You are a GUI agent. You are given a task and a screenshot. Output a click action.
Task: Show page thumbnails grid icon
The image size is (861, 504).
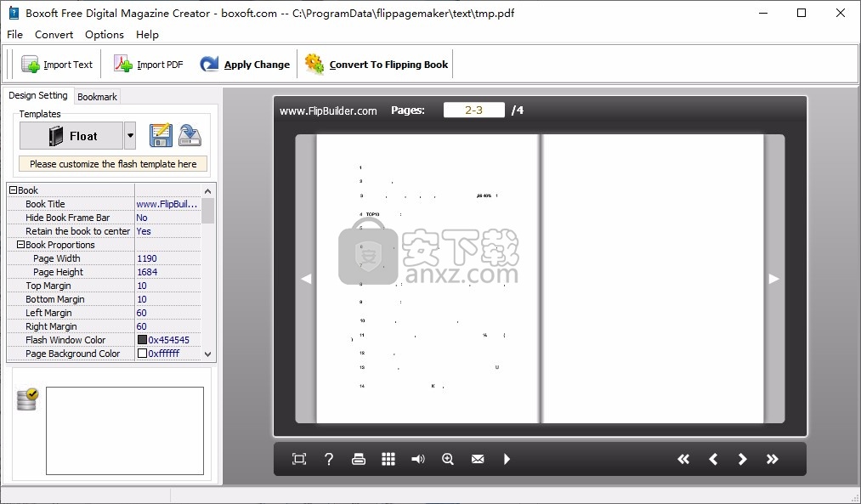pyautogui.click(x=388, y=459)
